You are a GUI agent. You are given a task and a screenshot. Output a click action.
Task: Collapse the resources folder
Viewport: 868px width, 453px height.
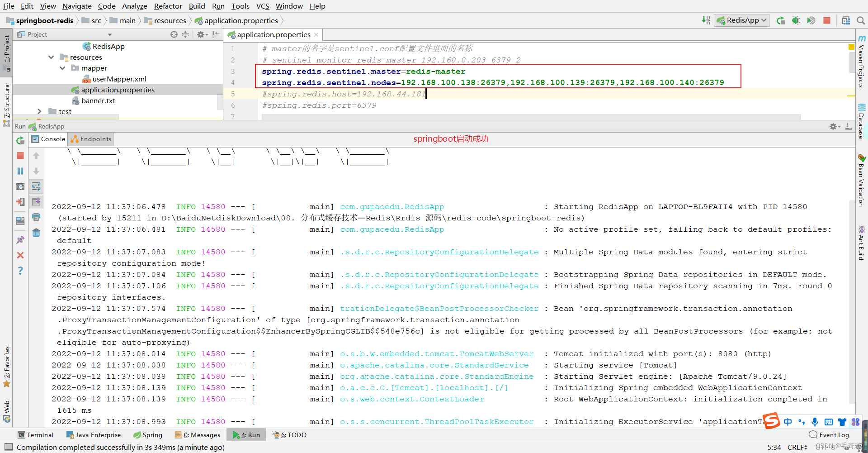coord(51,57)
